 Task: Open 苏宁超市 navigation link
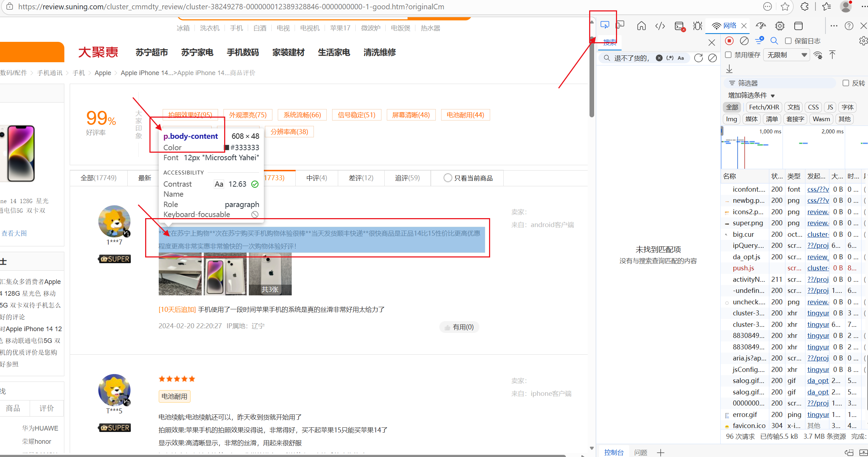[152, 52]
